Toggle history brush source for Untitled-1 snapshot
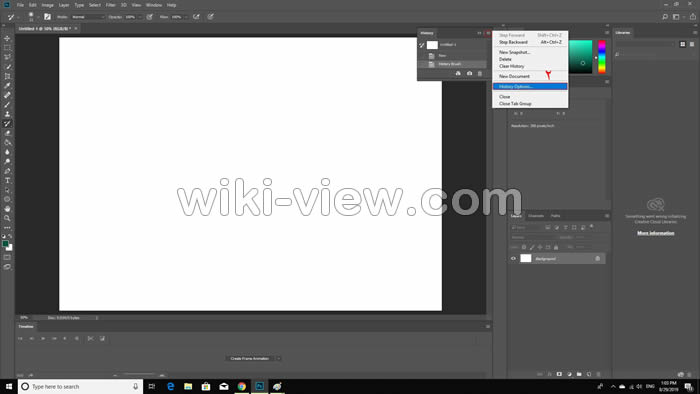Viewport: 700px width, 394px height. tap(422, 45)
